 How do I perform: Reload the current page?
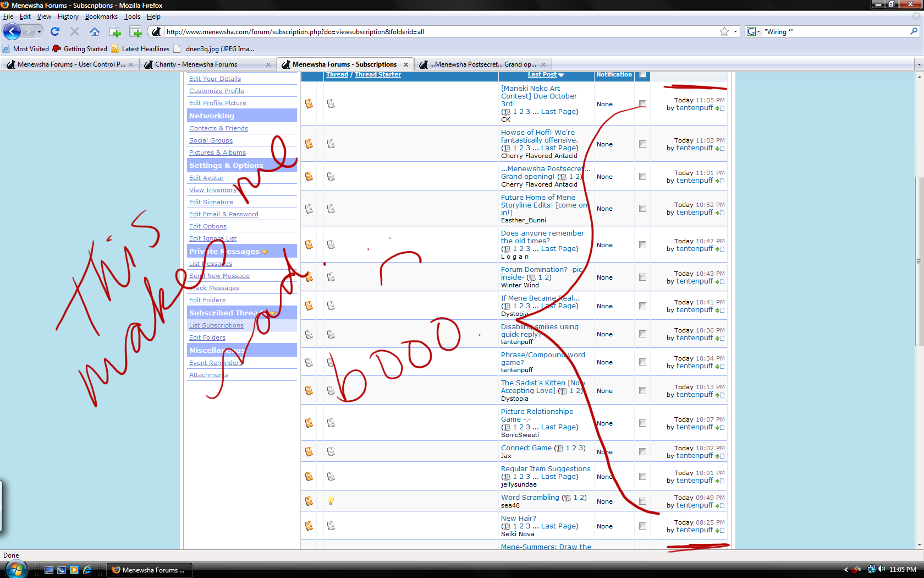point(55,31)
